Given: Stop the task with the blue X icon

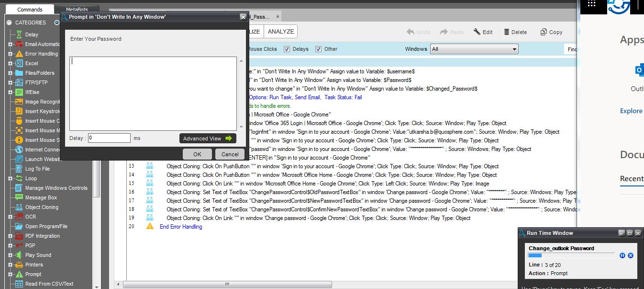Looking at the screenshot, I should 631,255.
